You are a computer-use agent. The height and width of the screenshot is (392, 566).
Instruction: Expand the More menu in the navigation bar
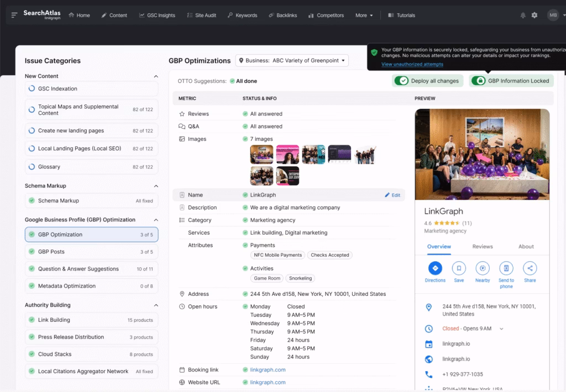364,15
